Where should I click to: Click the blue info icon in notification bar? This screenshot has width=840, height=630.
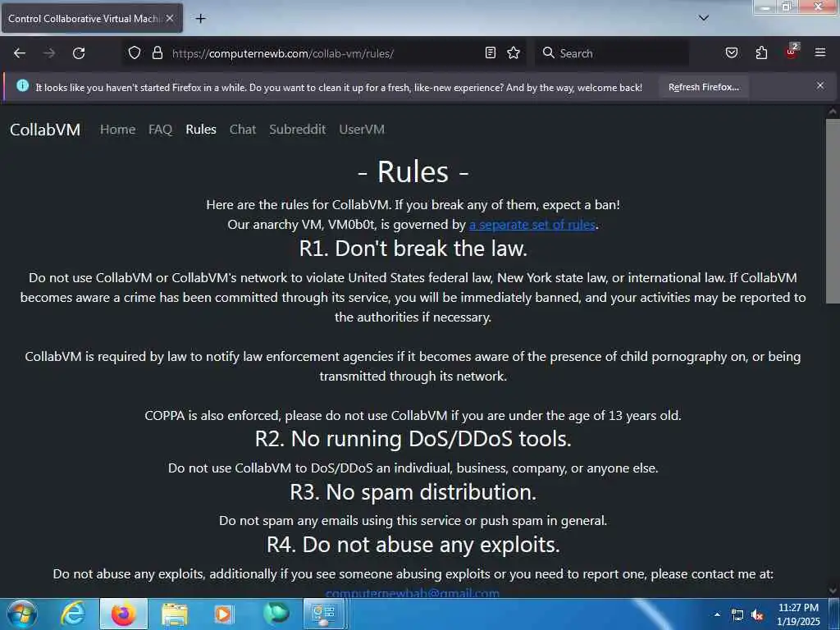point(22,85)
